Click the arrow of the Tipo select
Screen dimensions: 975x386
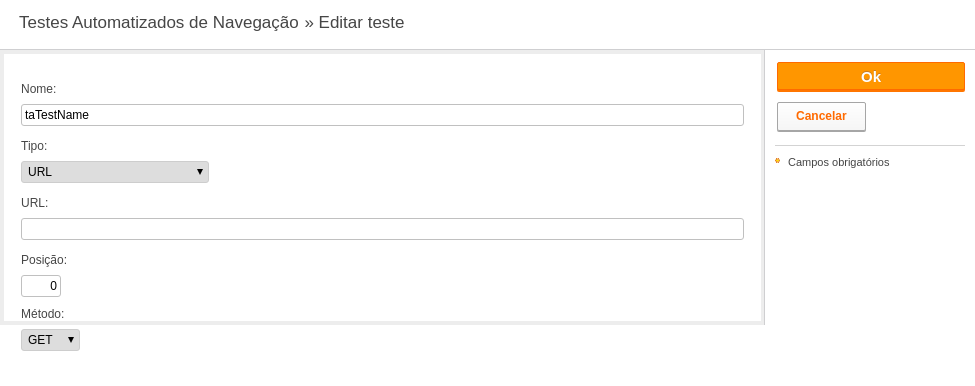(x=200, y=172)
